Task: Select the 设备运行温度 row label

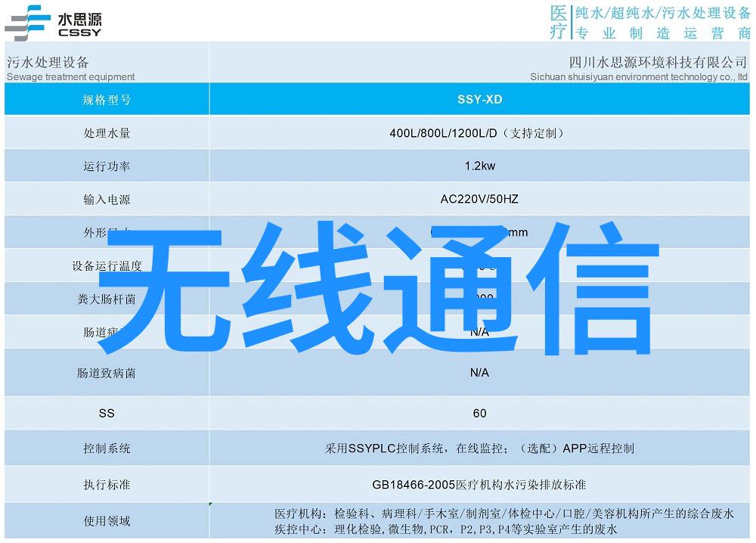Action: (107, 266)
